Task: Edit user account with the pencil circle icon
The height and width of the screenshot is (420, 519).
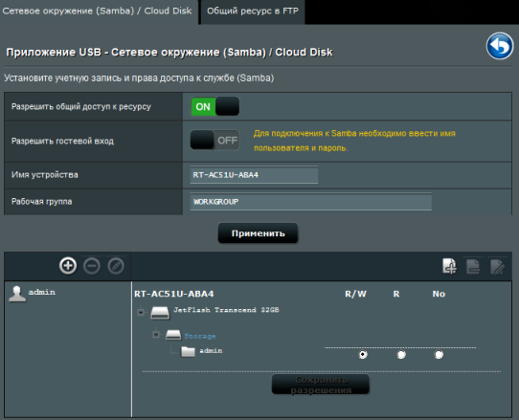Action: [x=116, y=266]
